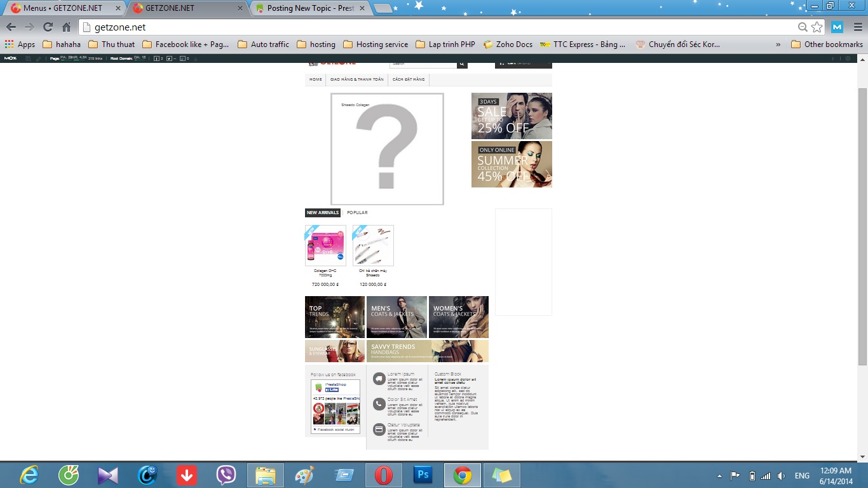Open the 3 Days Sale 25% OFF banner
868x488 pixels.
tap(512, 116)
